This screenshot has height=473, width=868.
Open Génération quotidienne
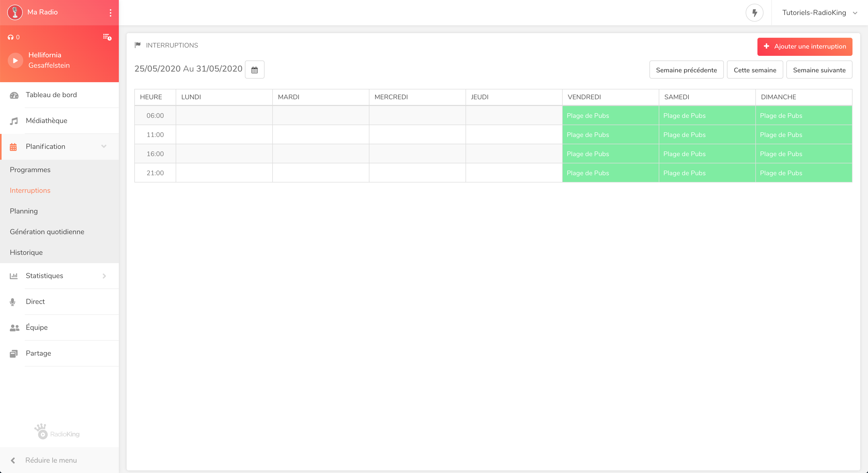click(47, 232)
